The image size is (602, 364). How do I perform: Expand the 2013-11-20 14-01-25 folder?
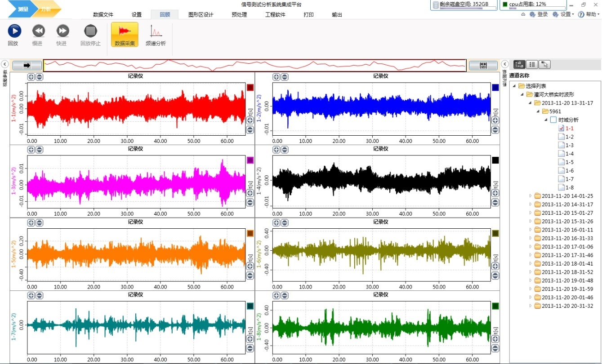[531, 196]
